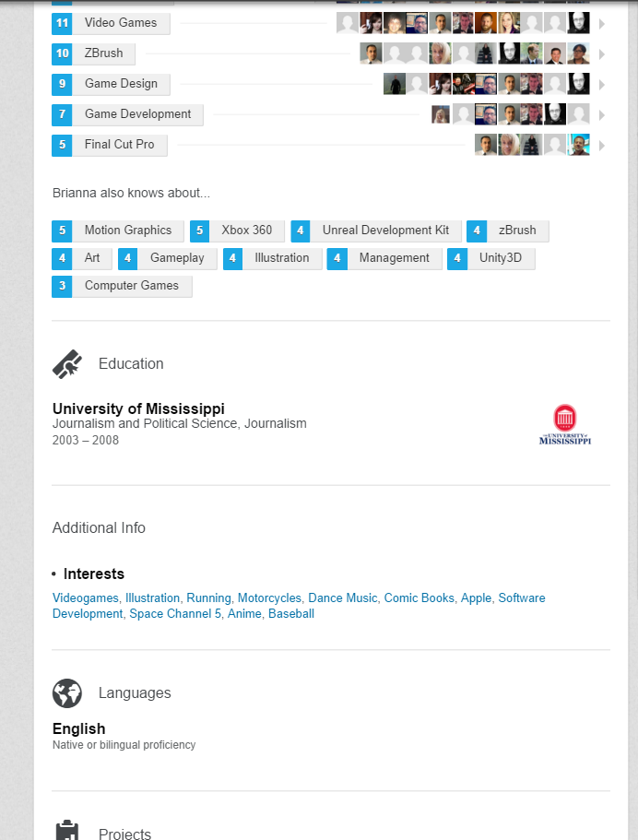Click the endorsement count badge for Video Games
The width and height of the screenshot is (638, 840).
pyautogui.click(x=62, y=23)
